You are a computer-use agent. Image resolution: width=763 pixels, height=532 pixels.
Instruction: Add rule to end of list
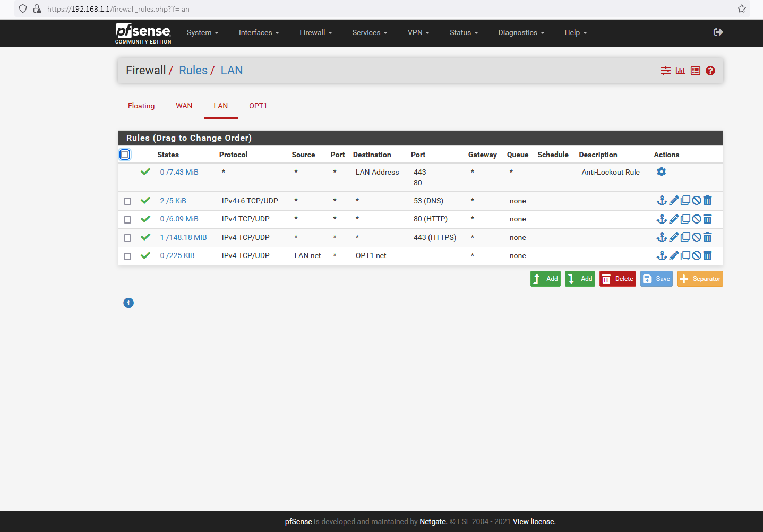click(580, 279)
